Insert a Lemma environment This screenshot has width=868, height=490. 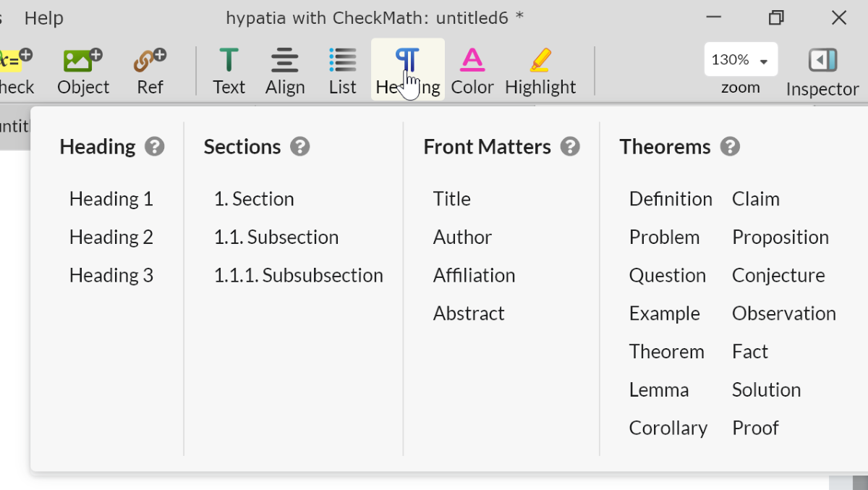(659, 390)
